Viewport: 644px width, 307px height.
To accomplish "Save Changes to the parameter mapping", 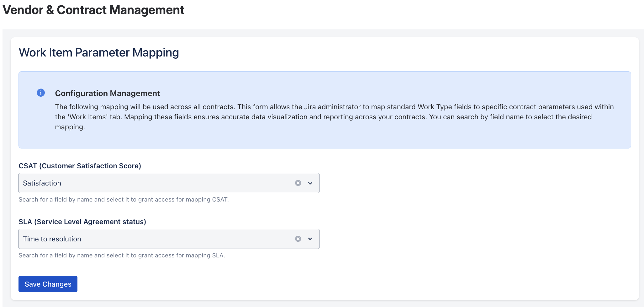I will [x=48, y=284].
